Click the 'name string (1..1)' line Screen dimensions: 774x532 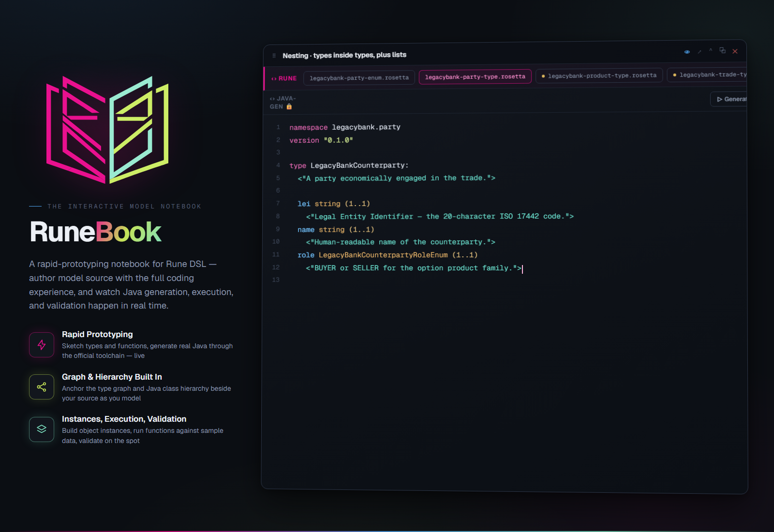[x=336, y=229]
